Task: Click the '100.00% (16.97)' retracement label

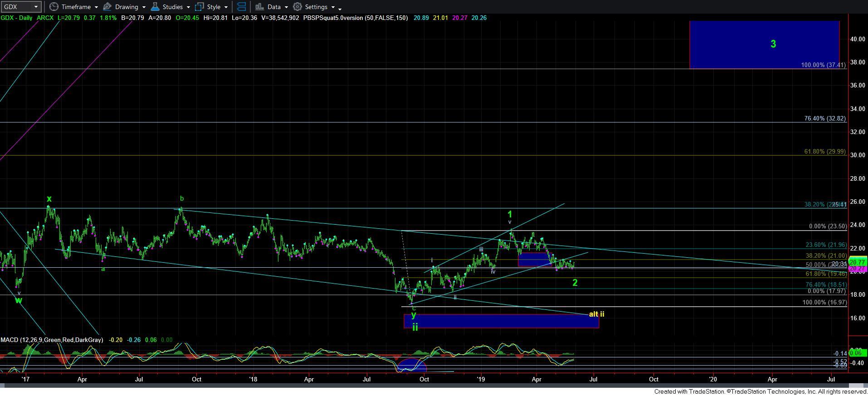Action: pyautogui.click(x=824, y=303)
